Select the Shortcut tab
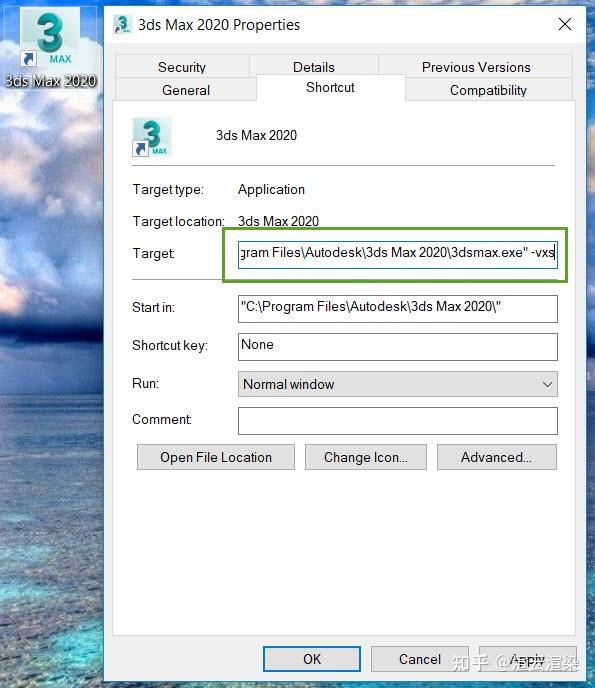The width and height of the screenshot is (595, 688). pos(330,87)
